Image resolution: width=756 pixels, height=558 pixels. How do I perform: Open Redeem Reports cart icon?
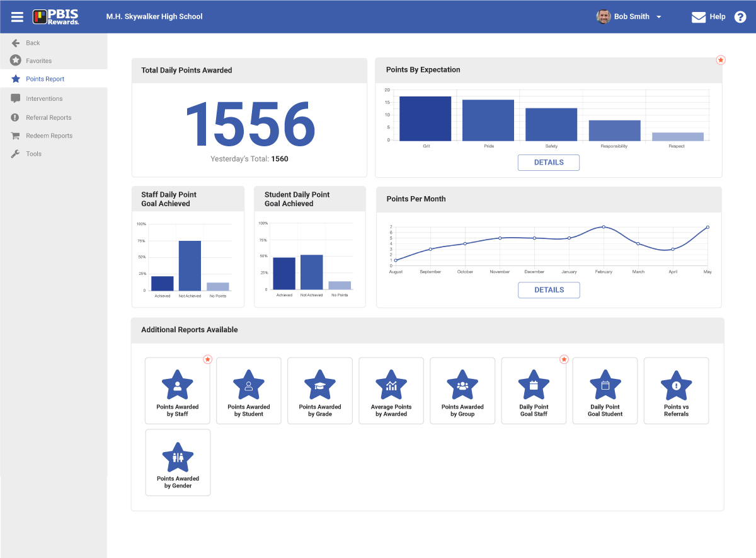point(16,136)
